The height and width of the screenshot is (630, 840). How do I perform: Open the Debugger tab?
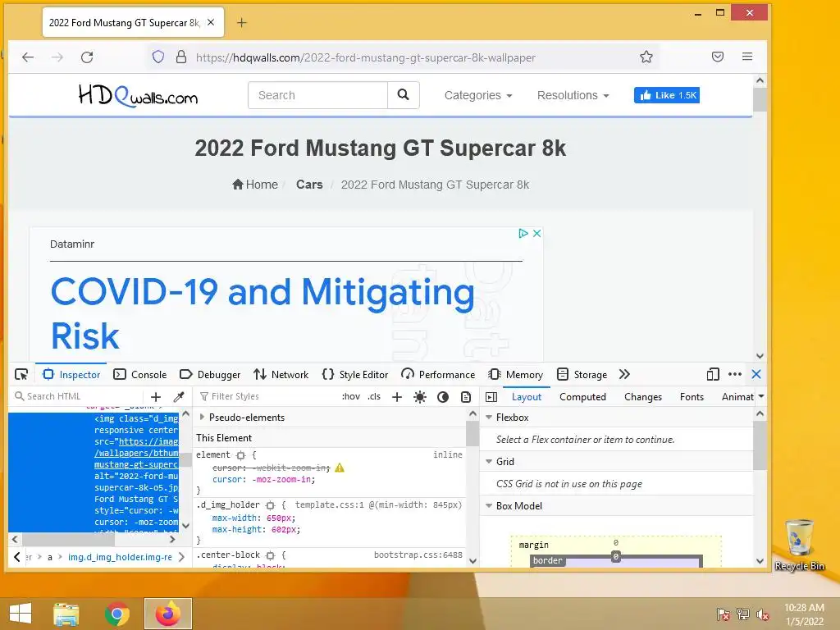tap(210, 374)
